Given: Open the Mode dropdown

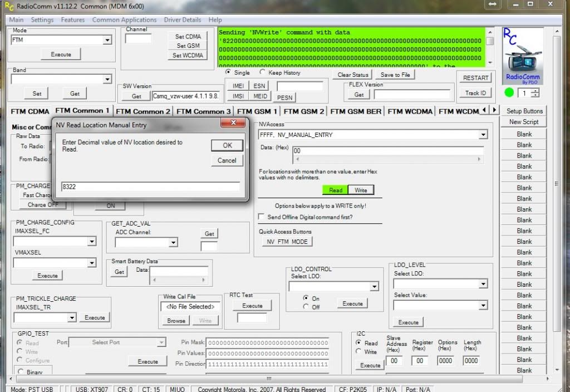Looking at the screenshot, I should [x=107, y=40].
